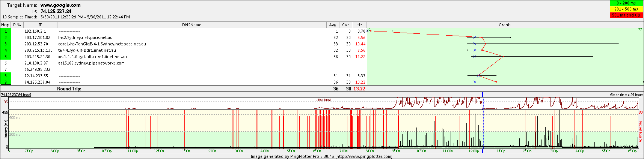Click the green 0 - 200 ms legend swatch

point(627,3)
